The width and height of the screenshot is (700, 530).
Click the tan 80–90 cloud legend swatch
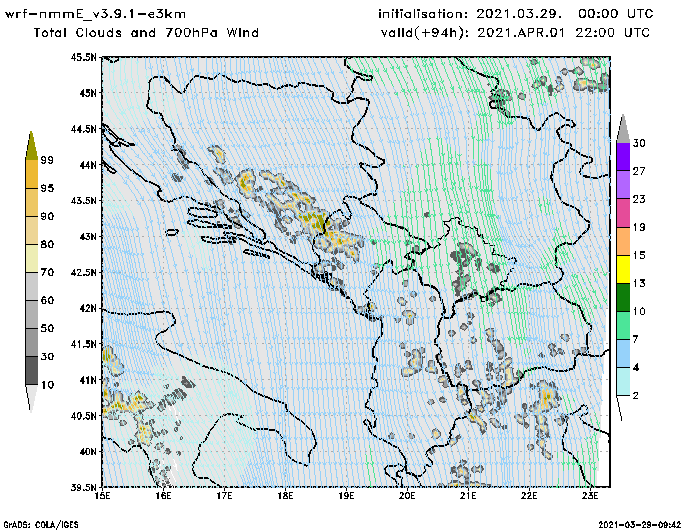pos(32,230)
